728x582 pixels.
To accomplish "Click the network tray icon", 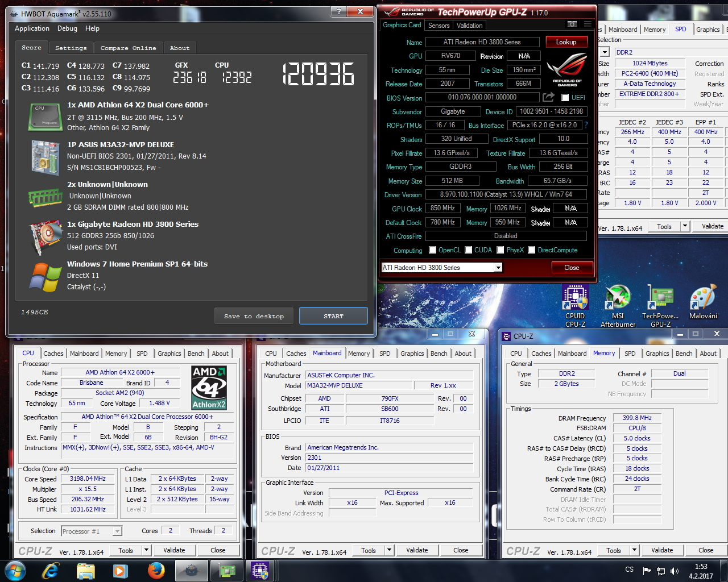I will [661, 571].
